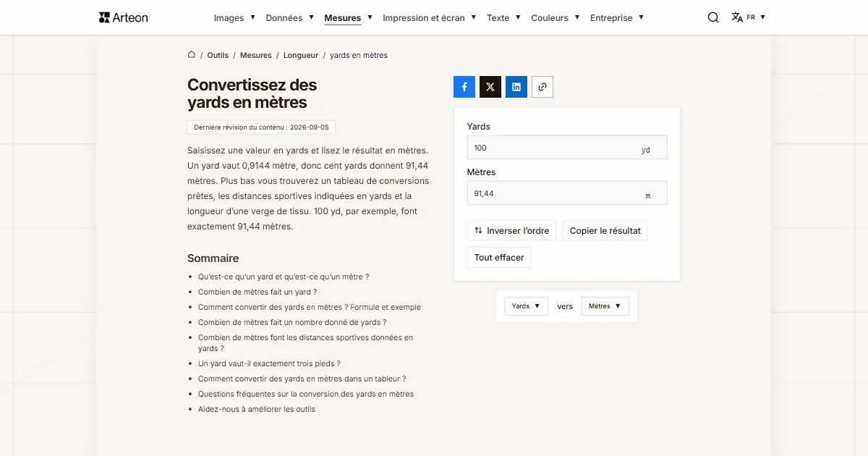The height and width of the screenshot is (456, 868).
Task: Click Inverser l'ordre button
Action: tap(511, 231)
